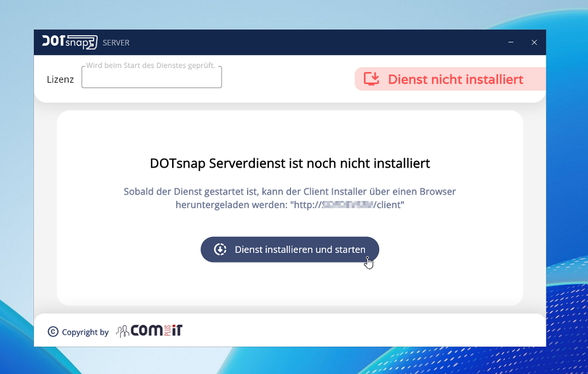Viewport: 588px width, 374px height.
Task: Click the "Lizenz" label
Action: [60, 79]
